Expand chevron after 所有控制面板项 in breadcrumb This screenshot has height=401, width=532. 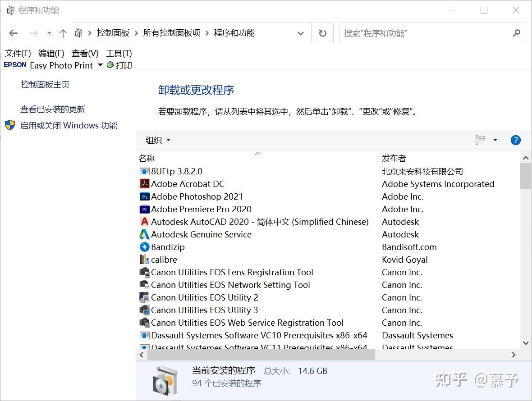click(x=207, y=33)
